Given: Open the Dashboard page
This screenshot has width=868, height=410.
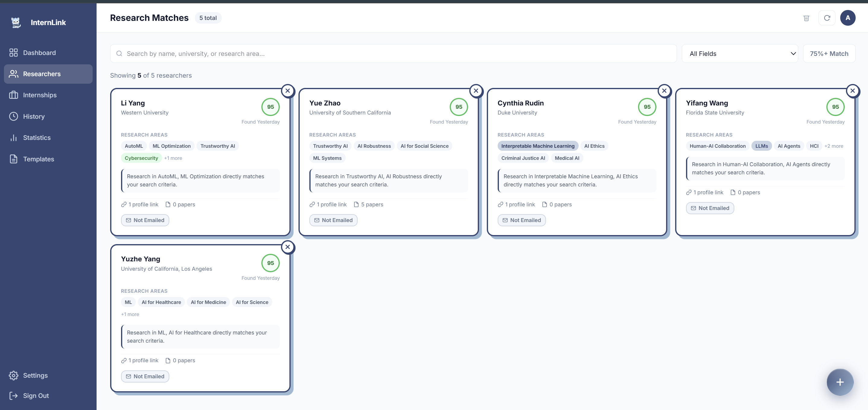Looking at the screenshot, I should point(48,53).
